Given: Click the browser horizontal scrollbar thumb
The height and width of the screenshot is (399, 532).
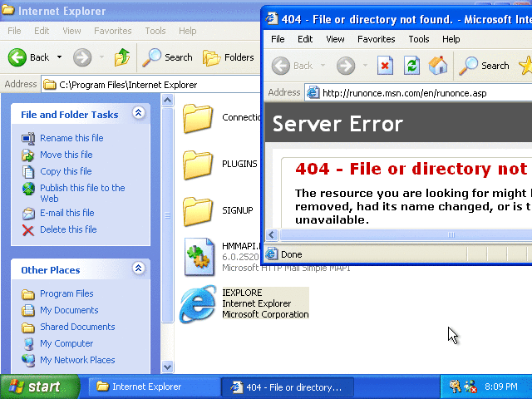Looking at the screenshot, I should pyautogui.click(x=406, y=234).
